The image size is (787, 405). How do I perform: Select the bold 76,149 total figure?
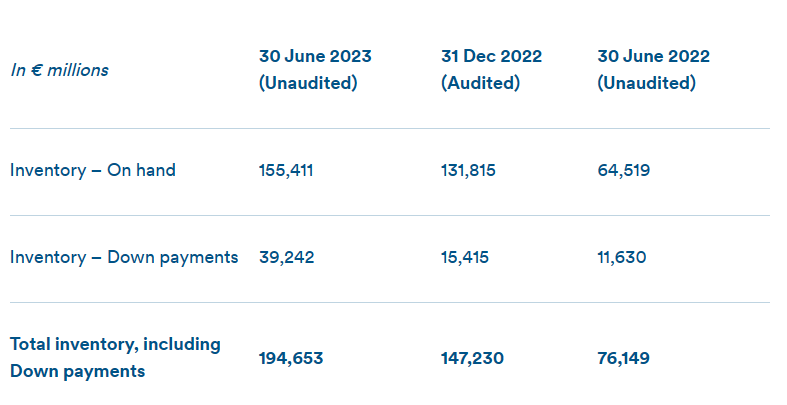pos(623,358)
